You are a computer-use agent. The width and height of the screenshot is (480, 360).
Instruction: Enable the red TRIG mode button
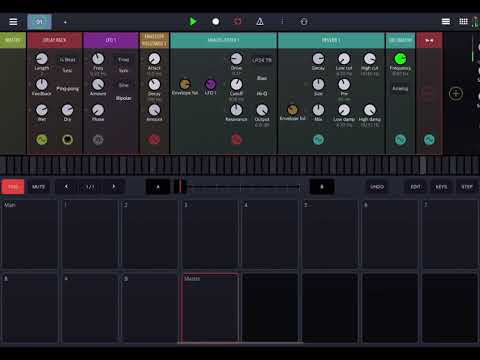tap(13, 187)
